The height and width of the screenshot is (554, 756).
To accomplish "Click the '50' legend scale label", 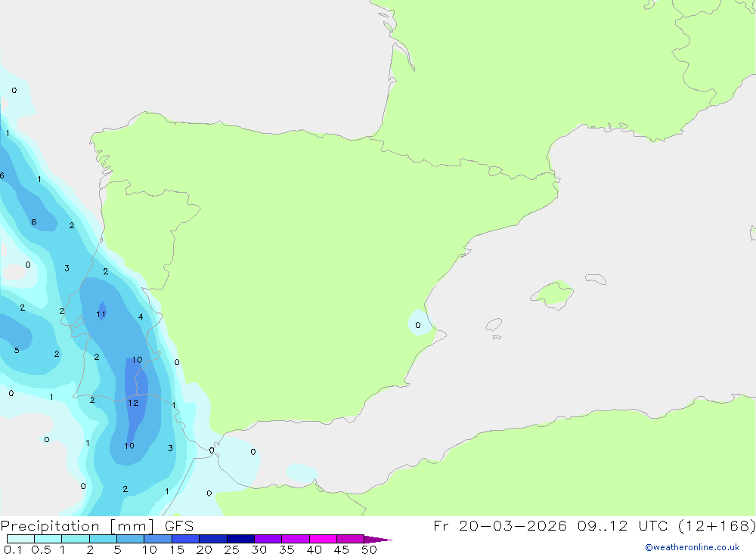I will point(369,549).
